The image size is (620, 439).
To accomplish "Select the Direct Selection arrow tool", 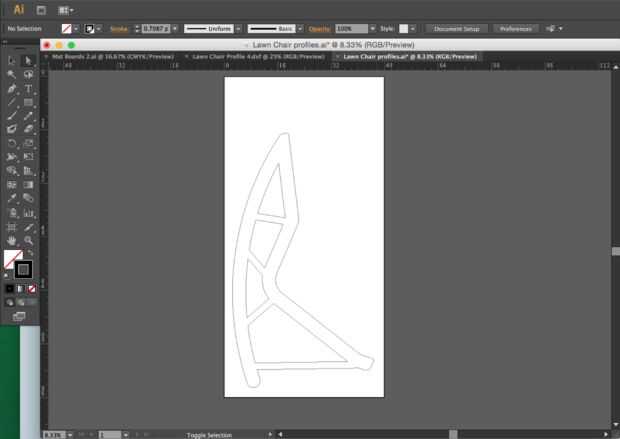I will (x=28, y=60).
